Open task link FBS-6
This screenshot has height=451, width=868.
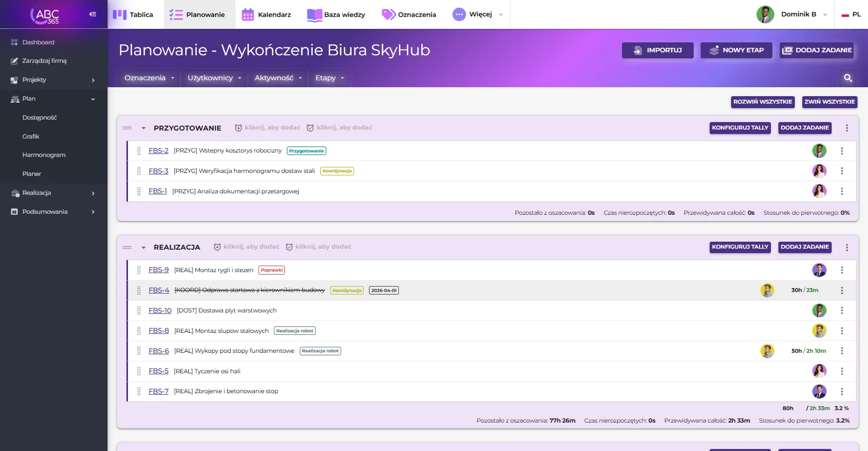159,351
